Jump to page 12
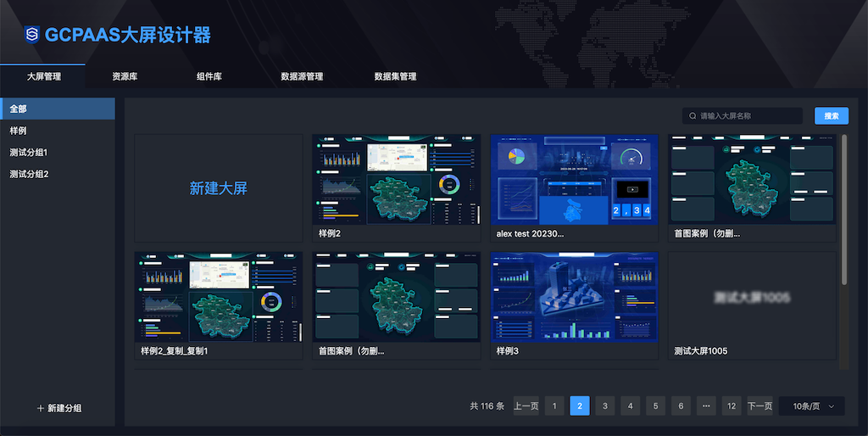The image size is (868, 436). tap(732, 406)
